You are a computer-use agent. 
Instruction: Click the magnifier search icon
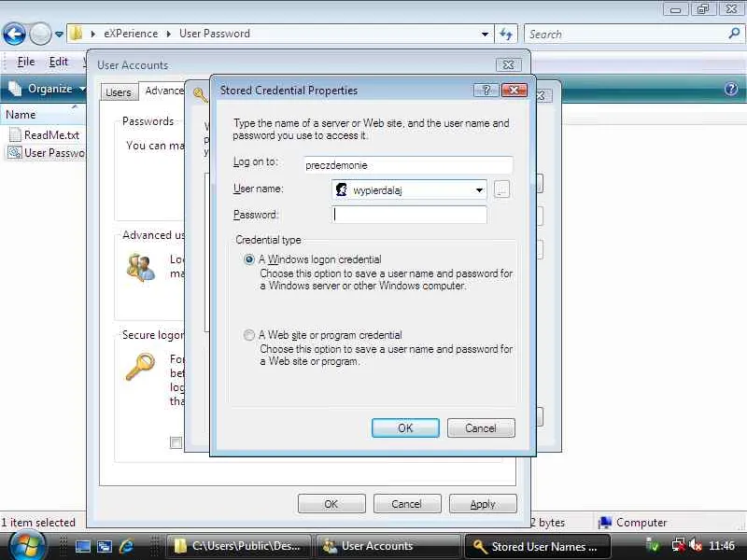[x=734, y=34]
